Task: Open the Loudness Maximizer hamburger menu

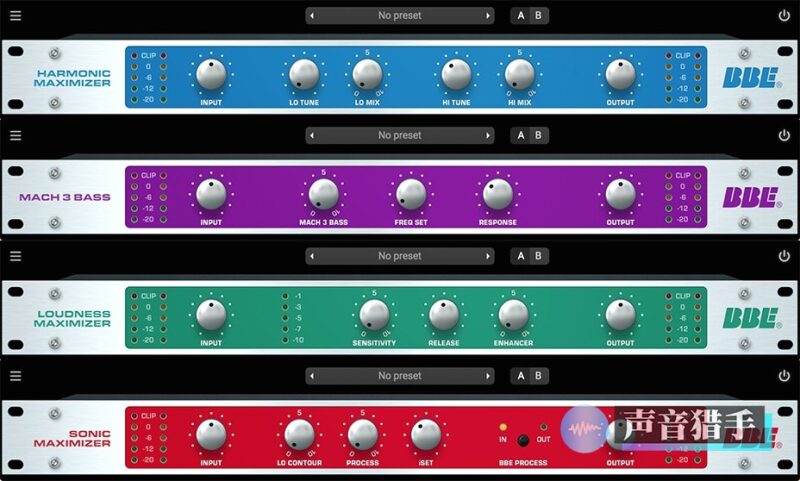Action: [x=15, y=256]
